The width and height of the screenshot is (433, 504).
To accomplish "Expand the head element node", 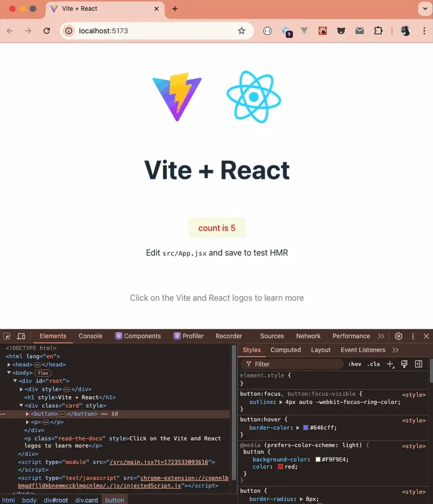I will pyautogui.click(x=9, y=365).
